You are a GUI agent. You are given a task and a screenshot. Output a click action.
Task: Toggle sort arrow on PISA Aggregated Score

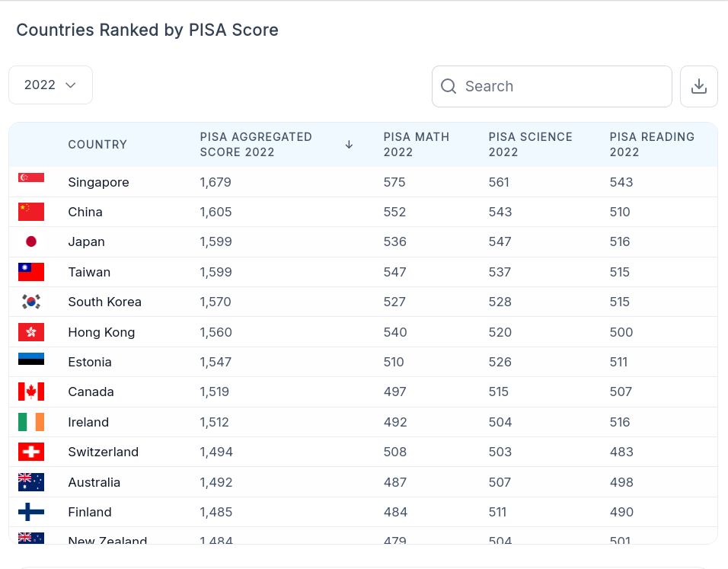[x=349, y=145]
